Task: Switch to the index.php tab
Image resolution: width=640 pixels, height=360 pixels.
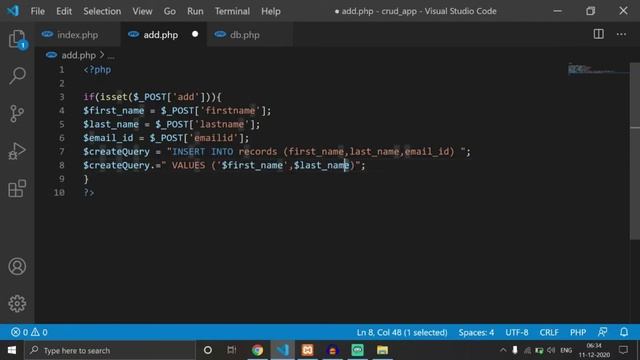Action: click(77, 35)
